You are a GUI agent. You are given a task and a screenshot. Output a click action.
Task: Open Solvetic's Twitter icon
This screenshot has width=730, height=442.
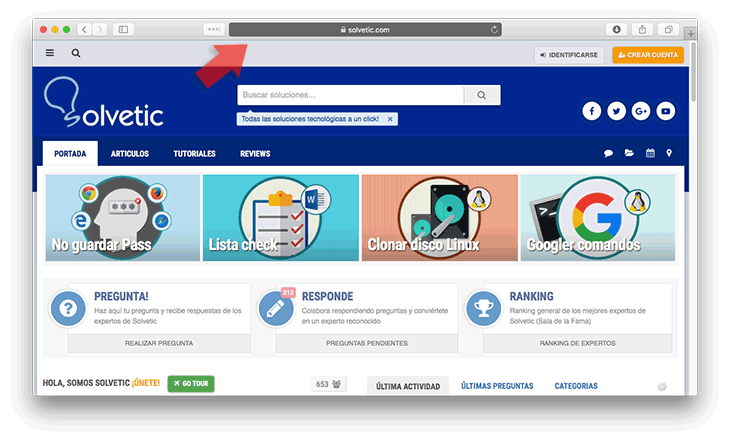tap(616, 111)
